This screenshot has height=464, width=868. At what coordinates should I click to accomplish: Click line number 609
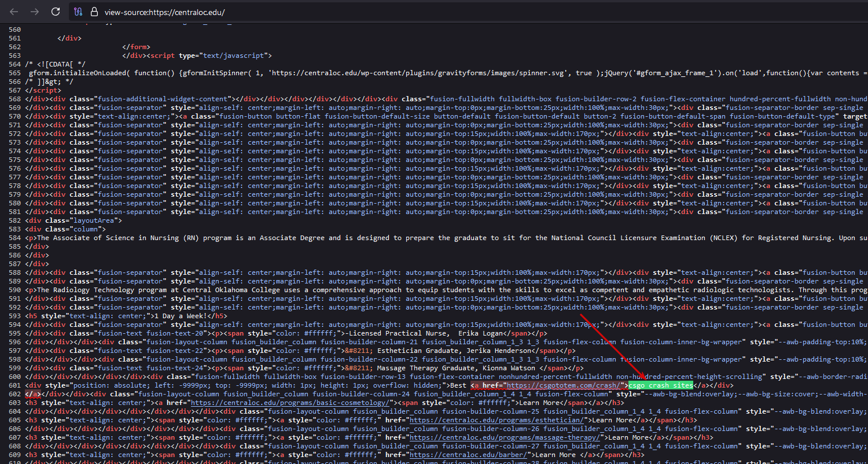pos(15,455)
